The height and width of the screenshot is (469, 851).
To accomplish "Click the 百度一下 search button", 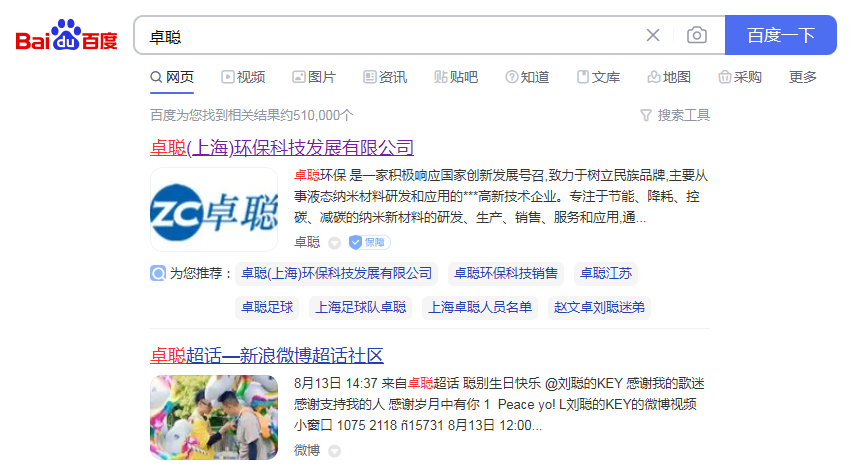I will [x=780, y=35].
